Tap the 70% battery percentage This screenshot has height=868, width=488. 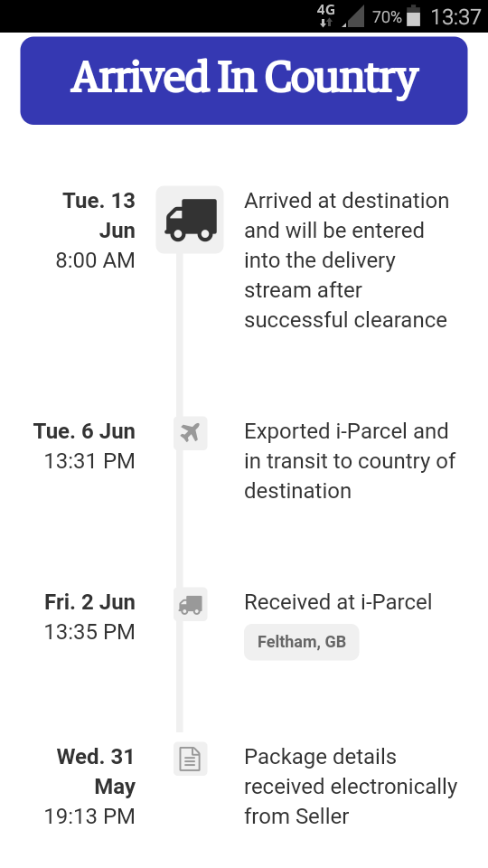coord(387,17)
